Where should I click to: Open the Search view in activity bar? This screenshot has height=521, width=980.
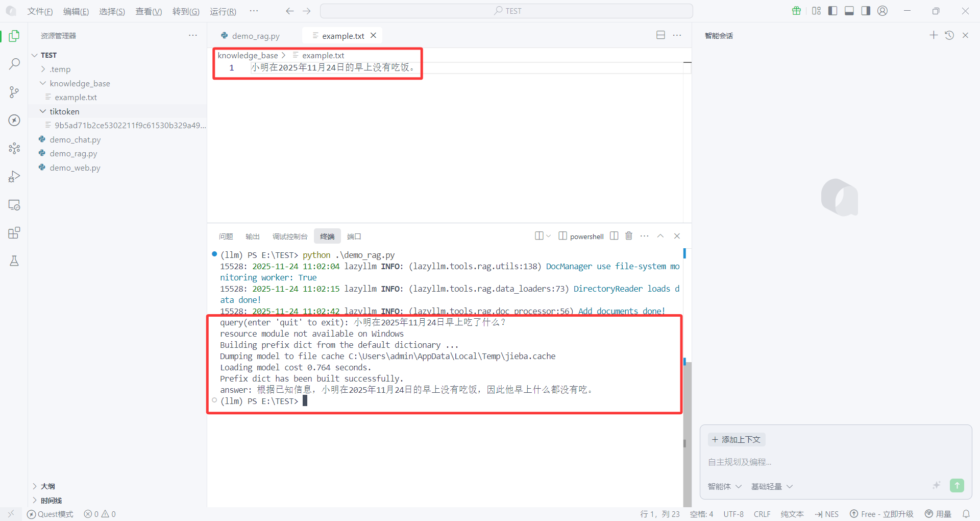click(x=14, y=64)
